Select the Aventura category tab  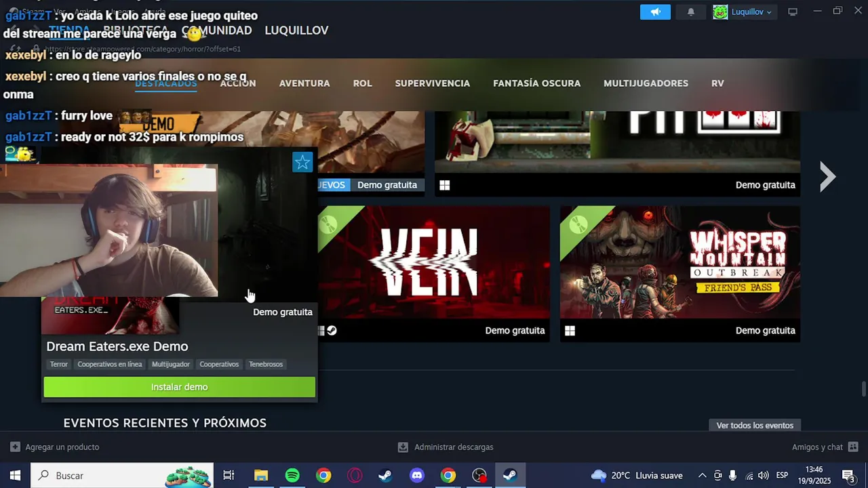tap(304, 83)
